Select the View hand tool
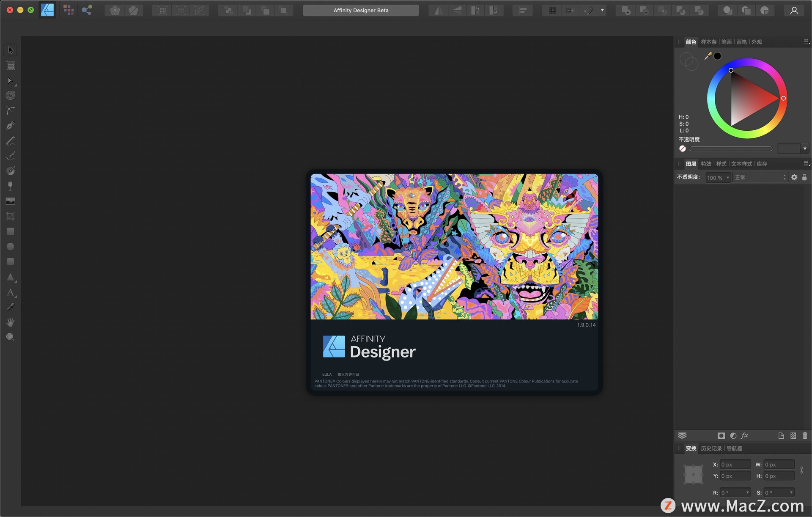Viewport: 812px width, 517px height. [x=11, y=322]
